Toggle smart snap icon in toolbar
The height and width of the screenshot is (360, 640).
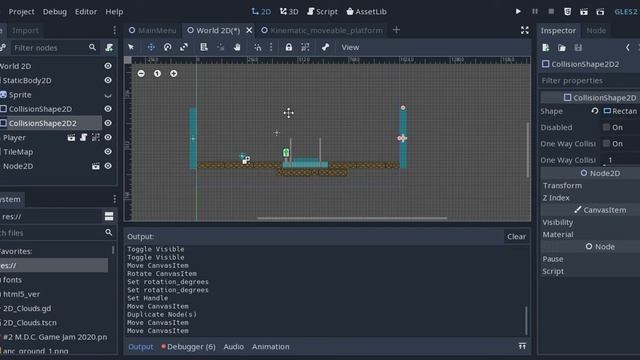(258, 47)
